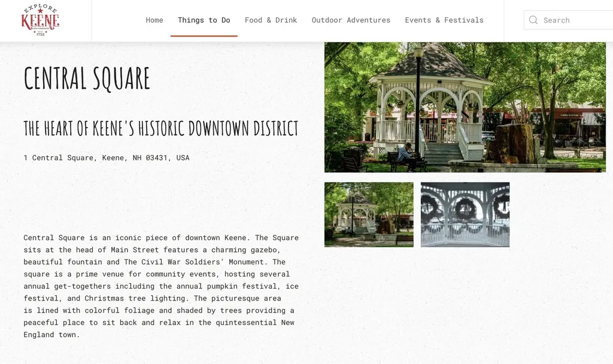Open the Things to Do section
This screenshot has height=364, width=613.
pos(204,20)
